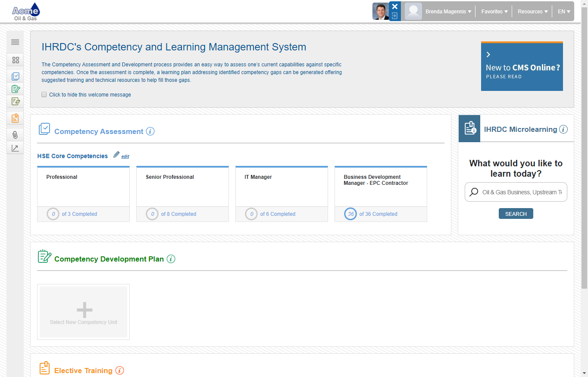
Task: Click the Competency Assessment heading text
Action: (99, 131)
